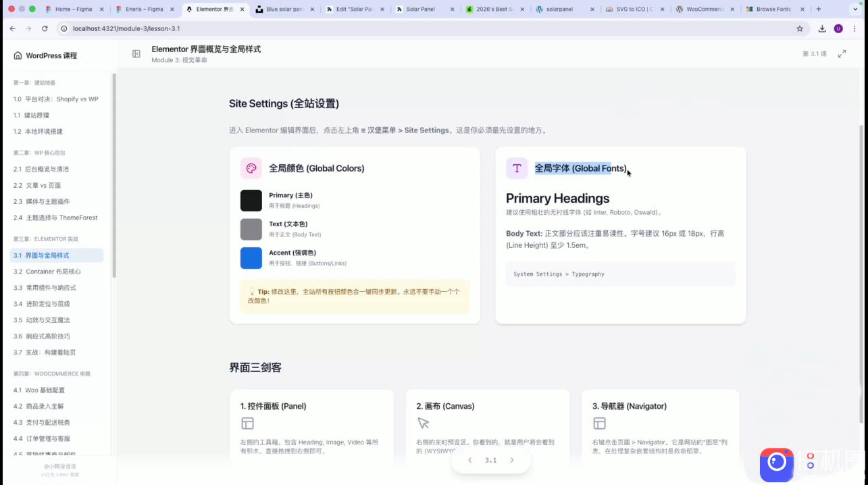868x485 pixels.
Task: Click the browser forward button
Action: (28, 28)
